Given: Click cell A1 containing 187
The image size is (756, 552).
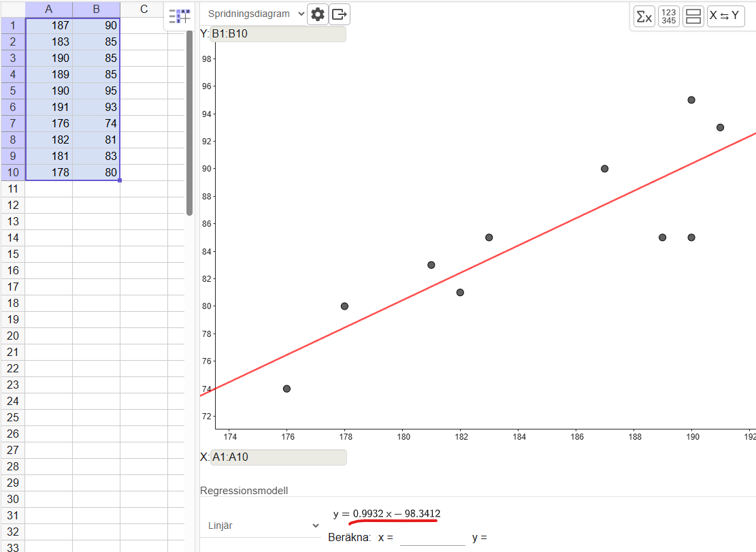Looking at the screenshot, I should click(x=48, y=25).
